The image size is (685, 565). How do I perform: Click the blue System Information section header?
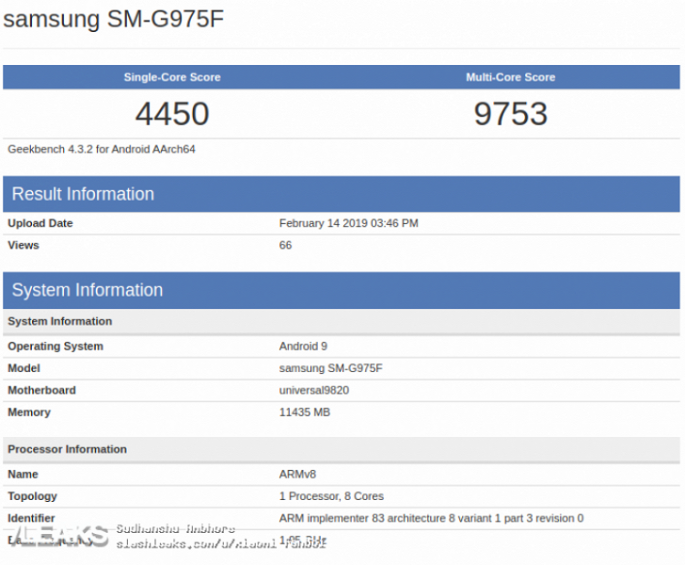[87, 290]
